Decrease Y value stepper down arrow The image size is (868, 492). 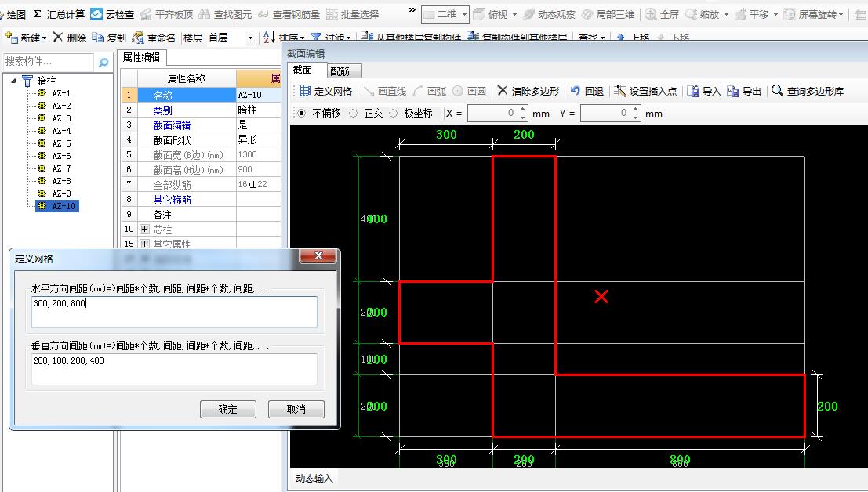pyautogui.click(x=635, y=118)
